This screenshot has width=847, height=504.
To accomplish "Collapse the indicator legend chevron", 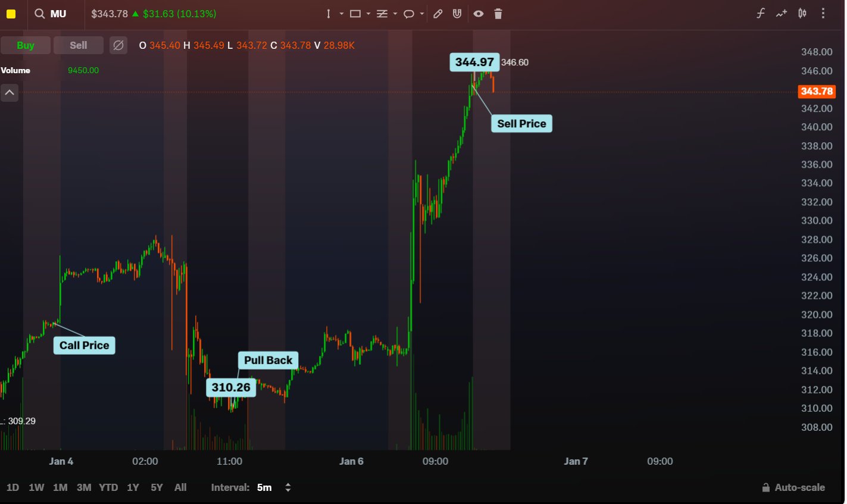I will click(10, 92).
